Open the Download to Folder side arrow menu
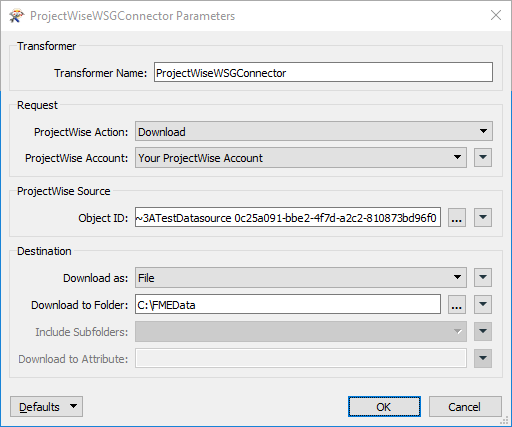The height and width of the screenshot is (427, 512). [x=483, y=304]
